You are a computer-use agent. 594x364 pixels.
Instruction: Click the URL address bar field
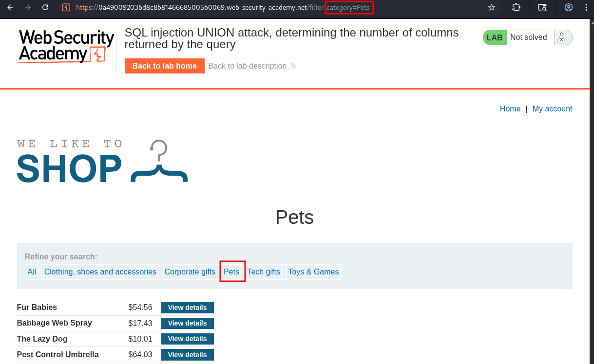[x=273, y=7]
